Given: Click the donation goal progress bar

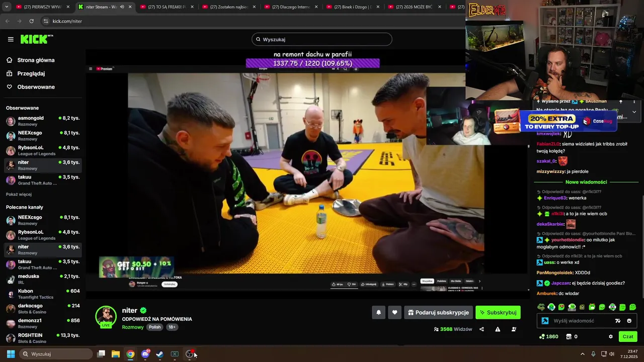Looking at the screenshot, I should 312,63.
